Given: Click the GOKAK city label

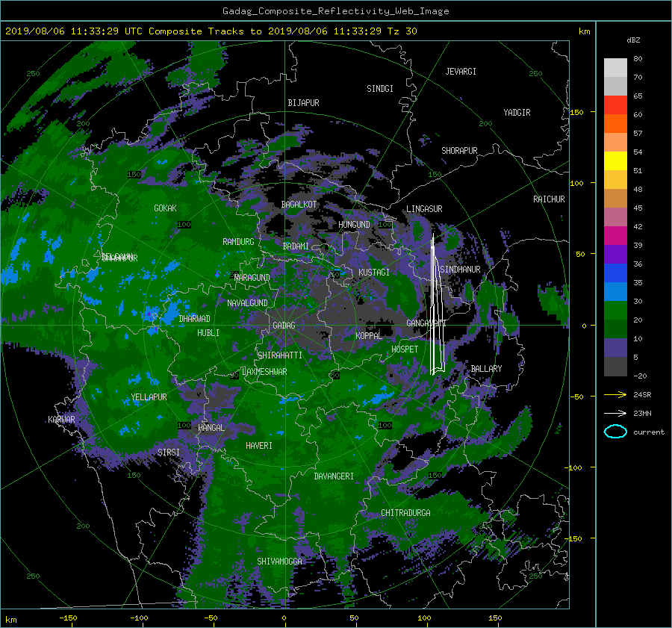Looking at the screenshot, I should pos(165,208).
